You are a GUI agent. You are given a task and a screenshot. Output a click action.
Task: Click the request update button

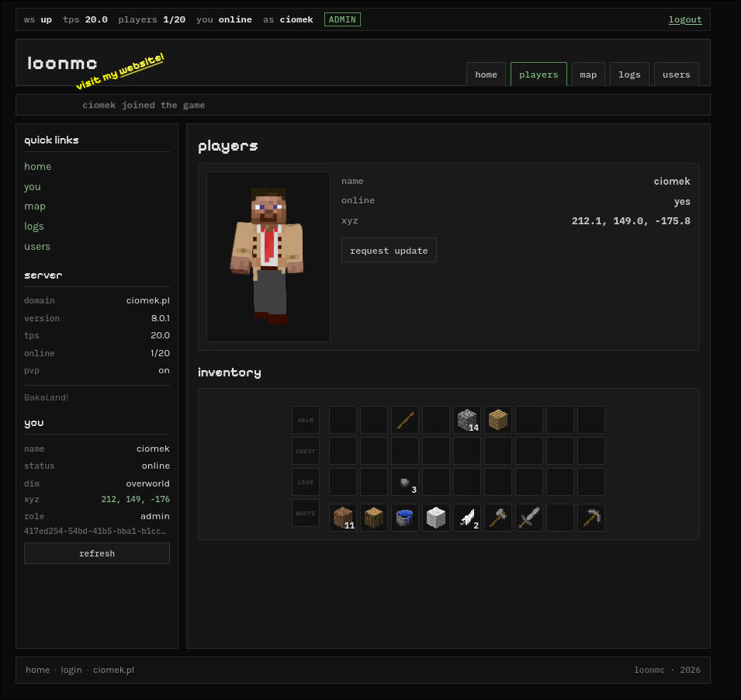coord(389,250)
